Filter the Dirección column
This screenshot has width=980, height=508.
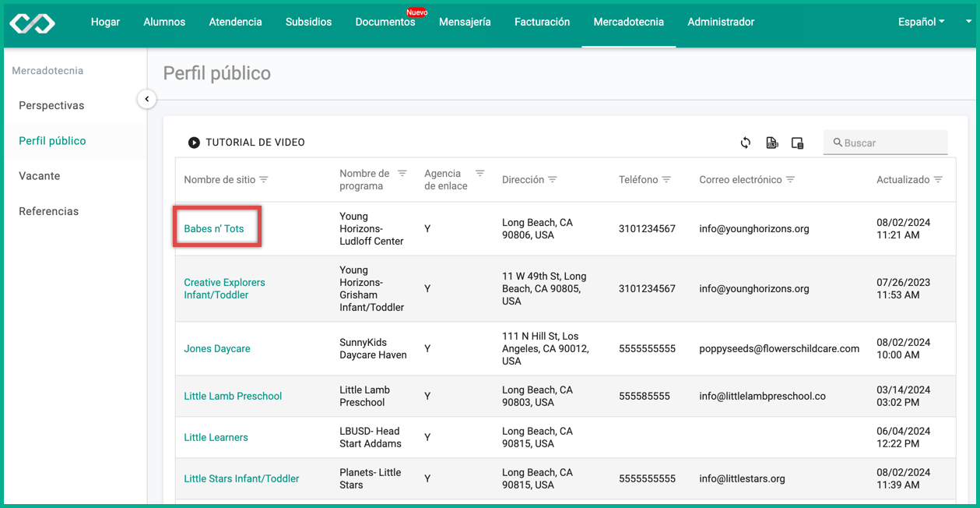pyautogui.click(x=553, y=180)
